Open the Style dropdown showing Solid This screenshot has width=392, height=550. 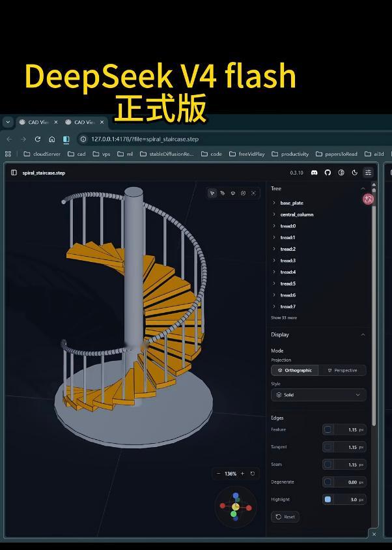(x=318, y=395)
